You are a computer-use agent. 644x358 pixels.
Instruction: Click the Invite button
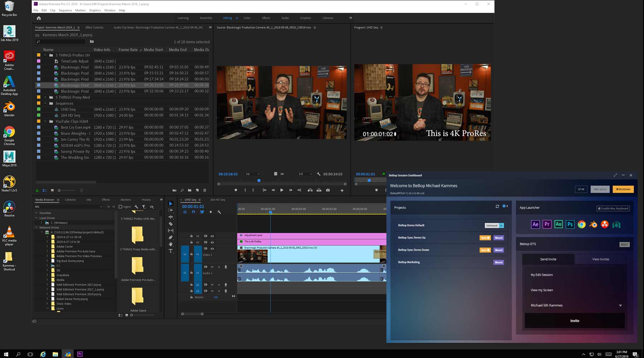pos(575,321)
